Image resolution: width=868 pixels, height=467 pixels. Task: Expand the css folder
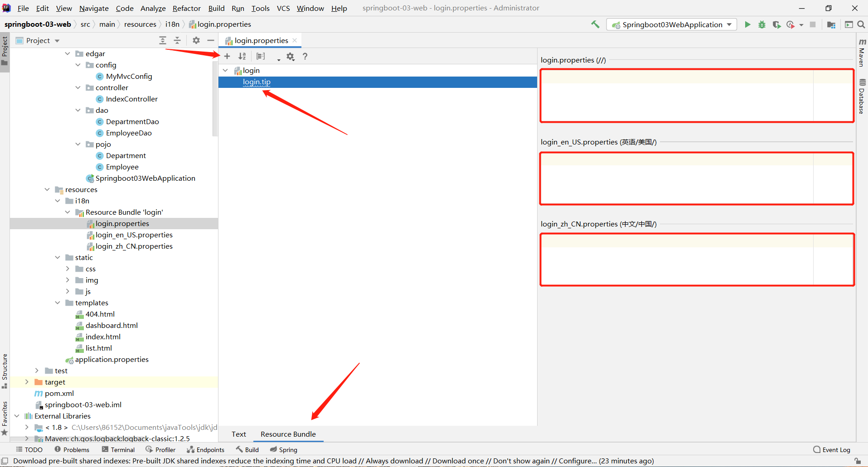click(68, 269)
